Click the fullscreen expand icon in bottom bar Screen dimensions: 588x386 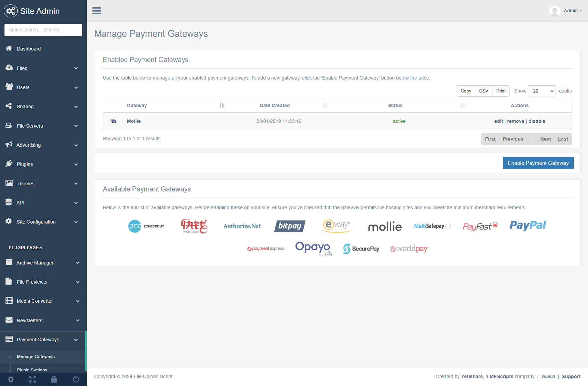(32, 379)
